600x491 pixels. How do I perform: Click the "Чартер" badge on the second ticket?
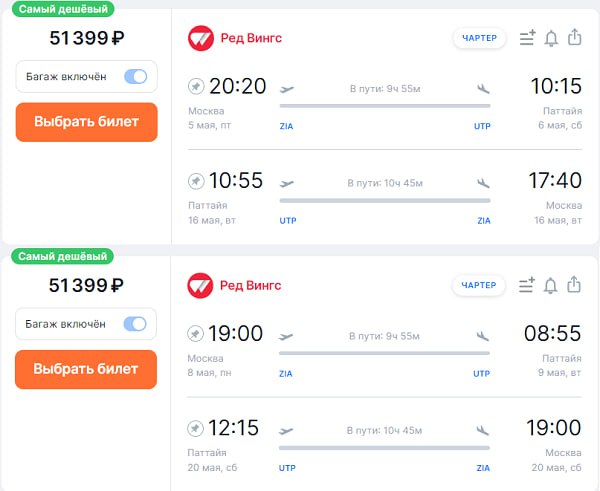pyautogui.click(x=479, y=285)
